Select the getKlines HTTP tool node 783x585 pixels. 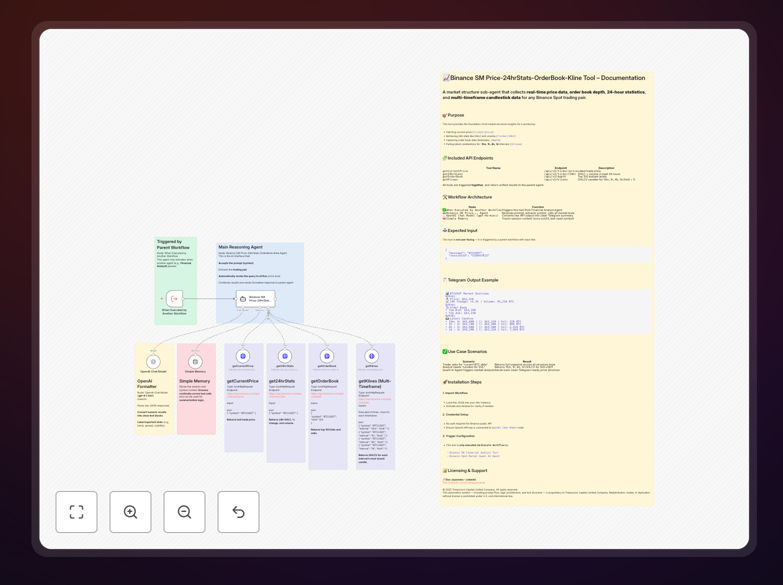coord(372,356)
